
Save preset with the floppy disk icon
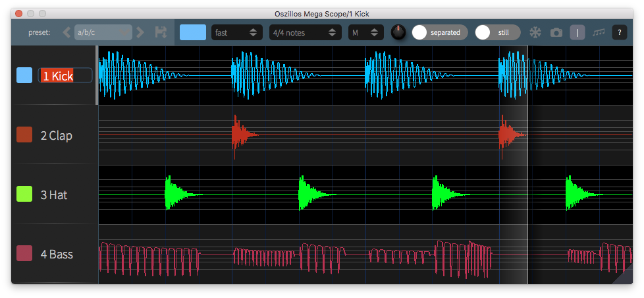[161, 32]
